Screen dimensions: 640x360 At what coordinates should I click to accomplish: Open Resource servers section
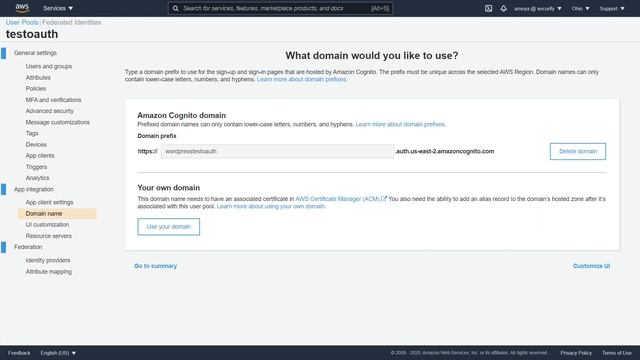48,236
